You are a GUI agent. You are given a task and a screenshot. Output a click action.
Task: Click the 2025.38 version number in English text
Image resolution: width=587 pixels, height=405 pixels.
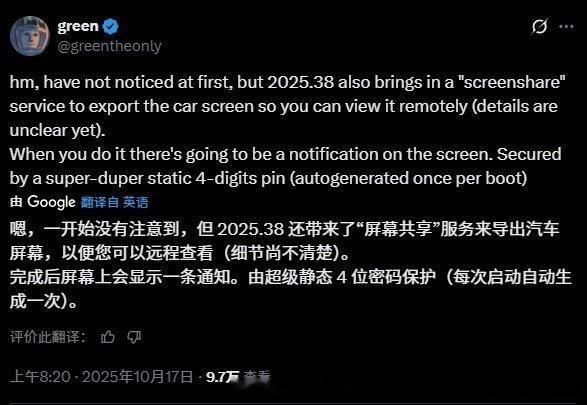[x=301, y=82]
